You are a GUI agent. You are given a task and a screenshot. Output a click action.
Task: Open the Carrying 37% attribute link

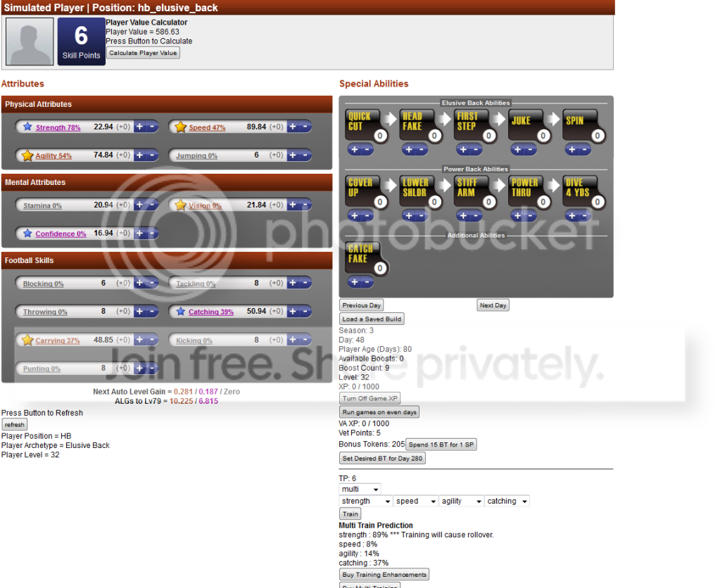58,341
